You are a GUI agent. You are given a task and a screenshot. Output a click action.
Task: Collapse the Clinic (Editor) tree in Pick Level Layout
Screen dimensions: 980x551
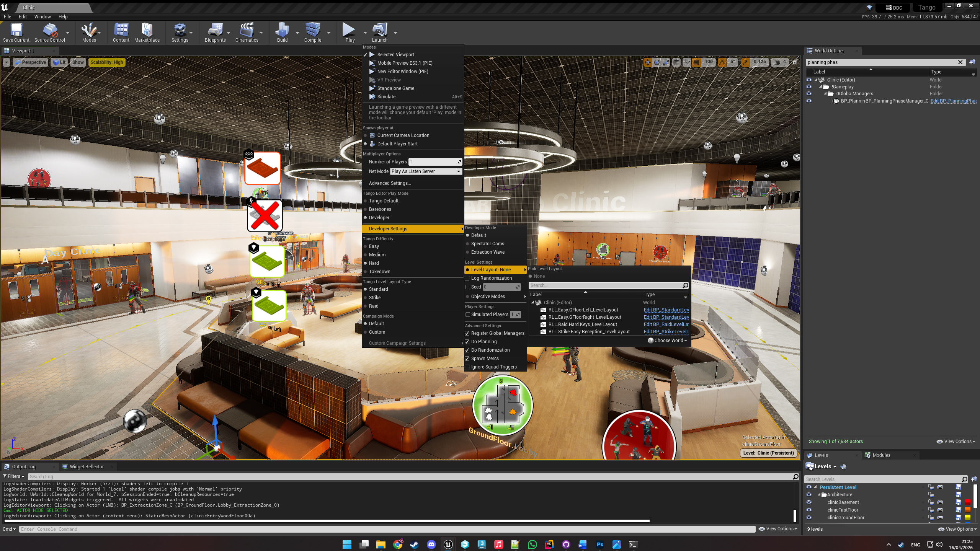pyautogui.click(x=532, y=303)
